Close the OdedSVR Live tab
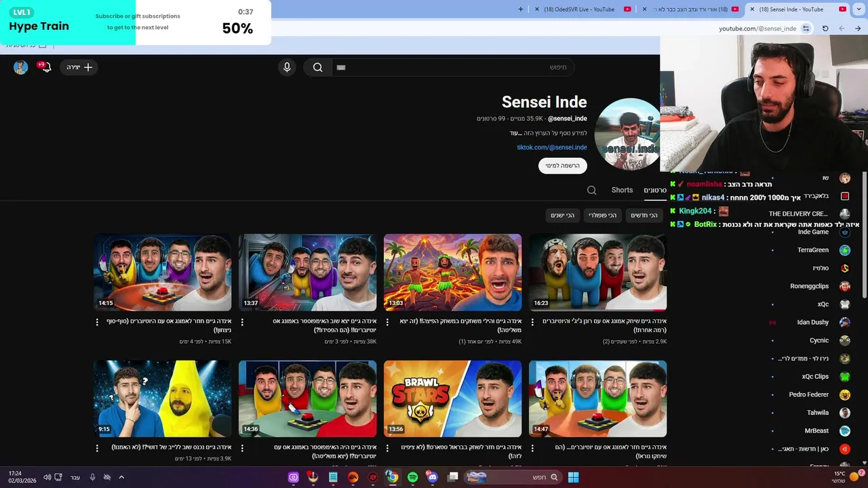The image size is (868, 488). point(537,9)
